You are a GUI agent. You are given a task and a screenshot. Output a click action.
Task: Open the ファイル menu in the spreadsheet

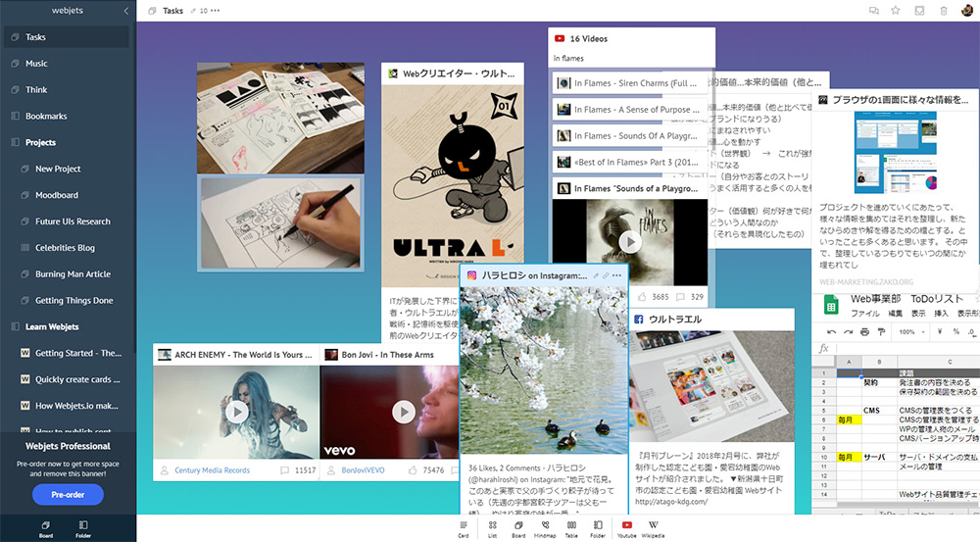pyautogui.click(x=864, y=314)
